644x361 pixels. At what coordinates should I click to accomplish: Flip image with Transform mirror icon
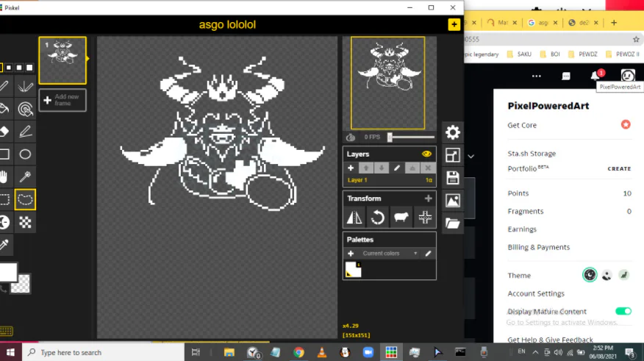point(354,217)
